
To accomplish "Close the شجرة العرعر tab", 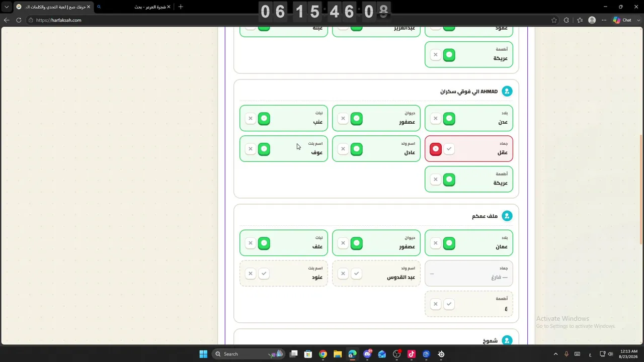I will point(169,7).
